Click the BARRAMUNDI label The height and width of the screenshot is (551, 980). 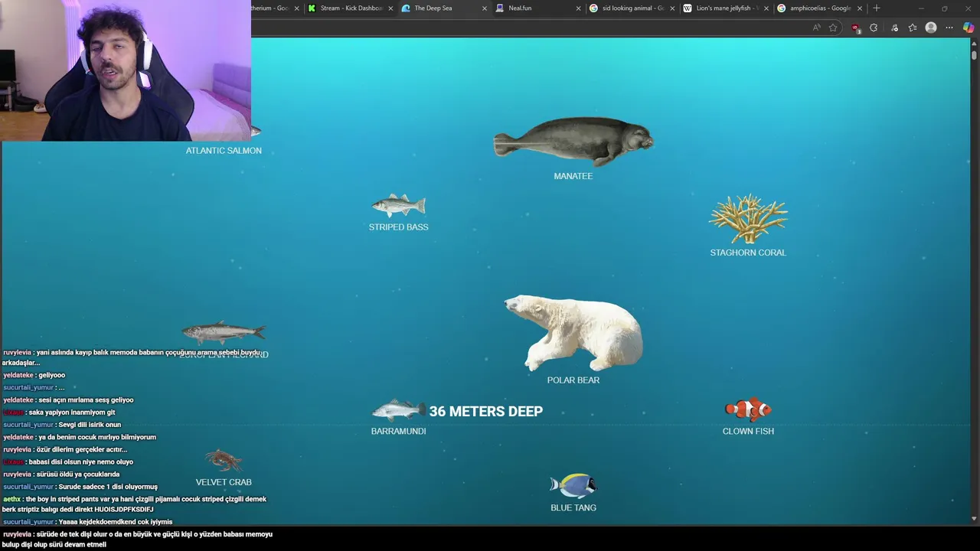tap(398, 431)
